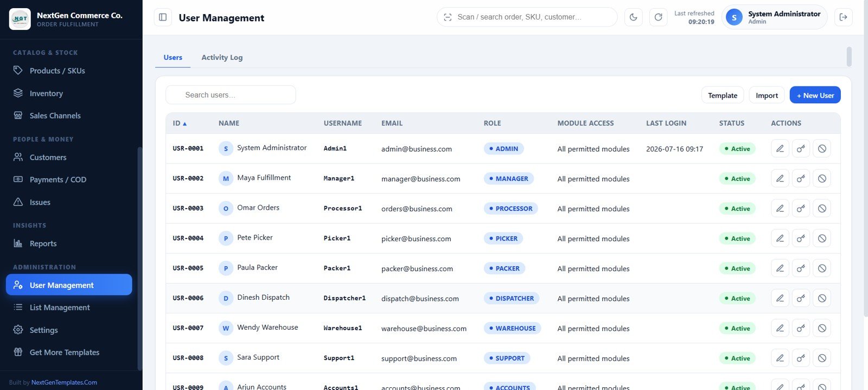Edit Sara Support with pencil icon
Image resolution: width=868 pixels, height=390 pixels.
pyautogui.click(x=780, y=358)
